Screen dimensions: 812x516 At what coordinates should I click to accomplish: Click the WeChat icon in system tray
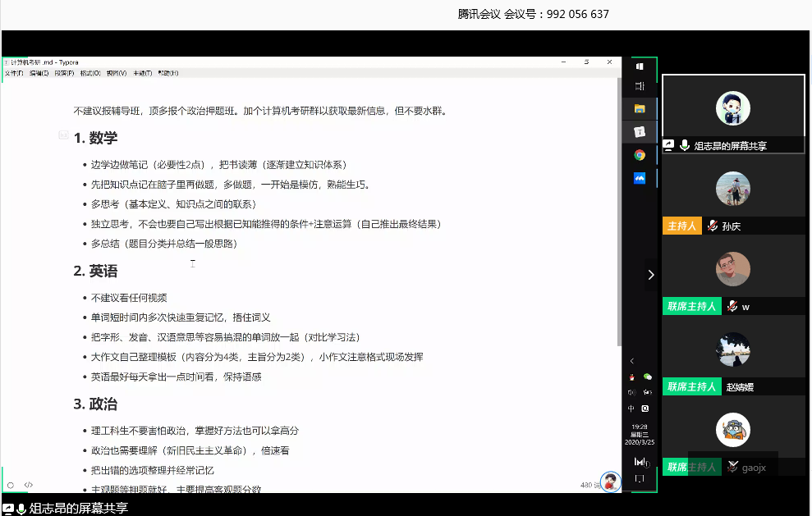click(x=647, y=377)
